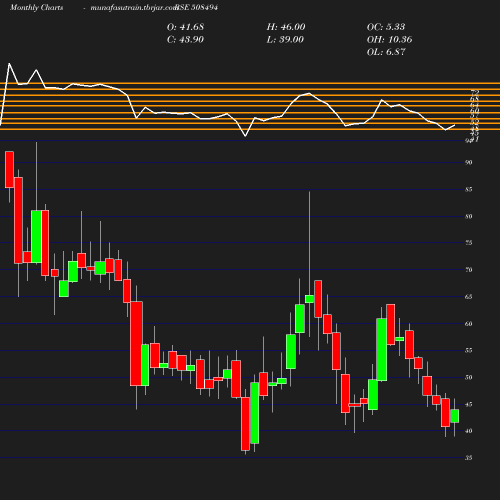Select the close value "C: 43.90"
The width and height of the screenshot is (500, 500).
click(185, 40)
